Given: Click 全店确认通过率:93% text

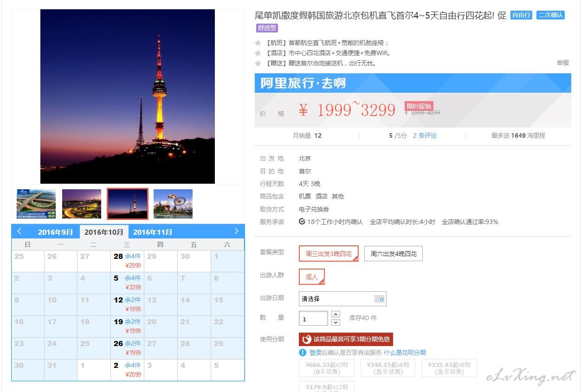Looking at the screenshot, I should tap(470, 222).
